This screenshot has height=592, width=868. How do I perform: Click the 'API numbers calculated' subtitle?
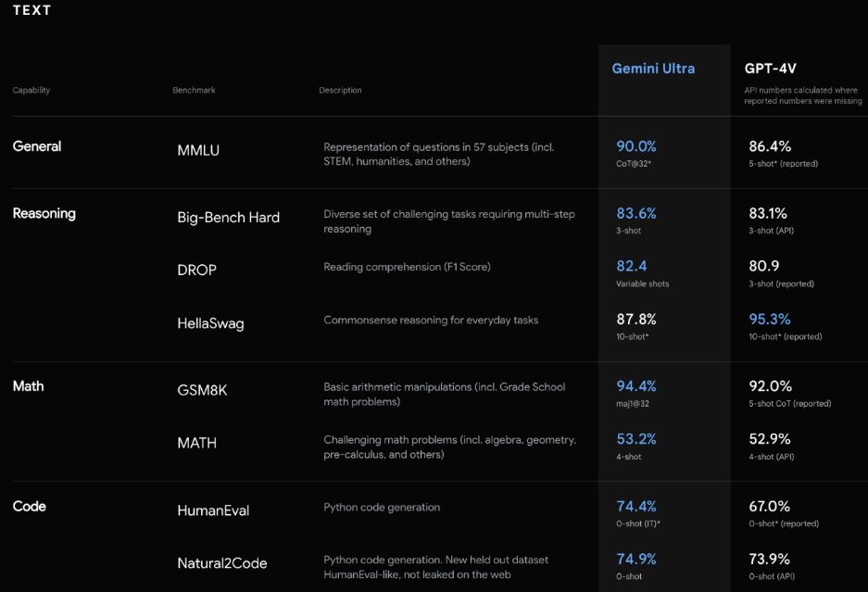coord(802,95)
